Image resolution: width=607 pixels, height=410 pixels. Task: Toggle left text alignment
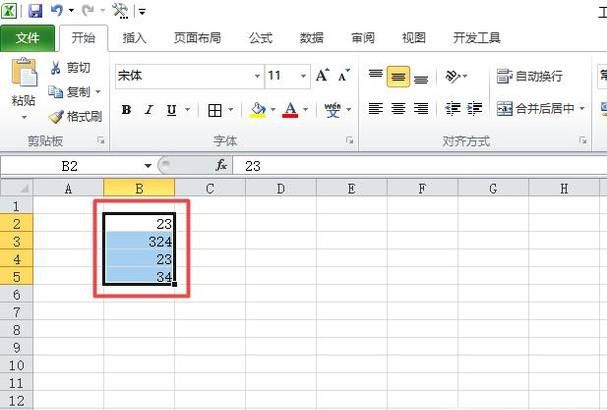pos(375,109)
